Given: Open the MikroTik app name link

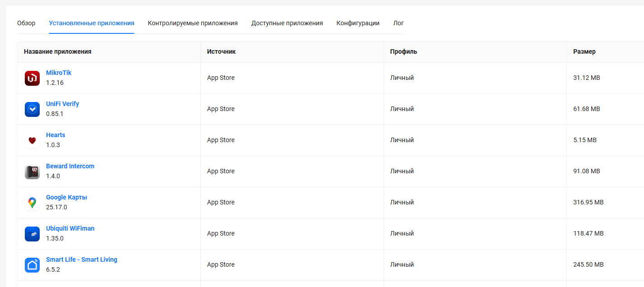Looking at the screenshot, I should tap(59, 73).
